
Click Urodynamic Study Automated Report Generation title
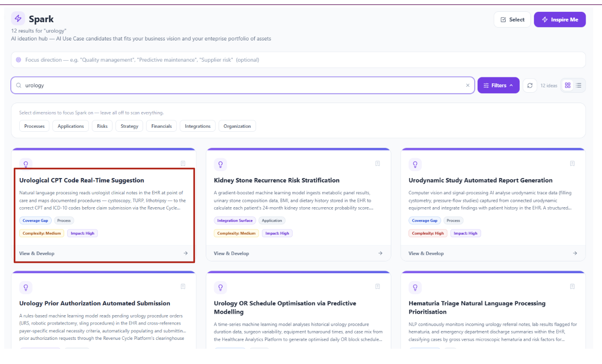click(481, 181)
